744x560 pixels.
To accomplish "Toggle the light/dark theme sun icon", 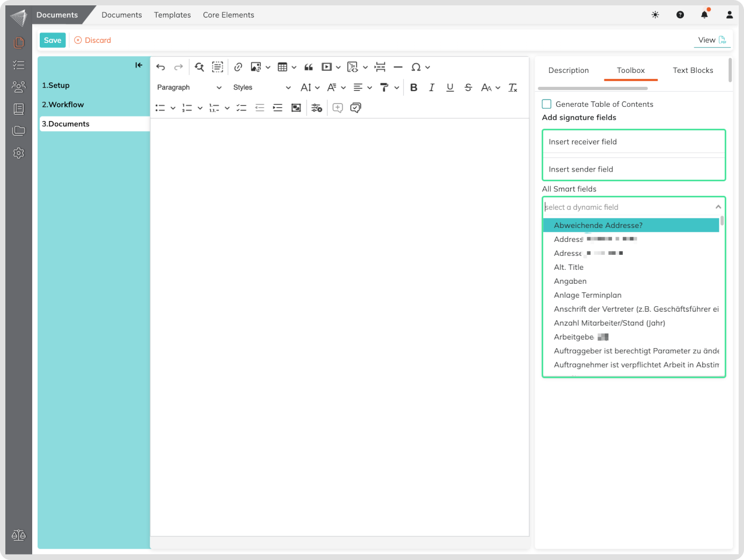I will 655,15.
